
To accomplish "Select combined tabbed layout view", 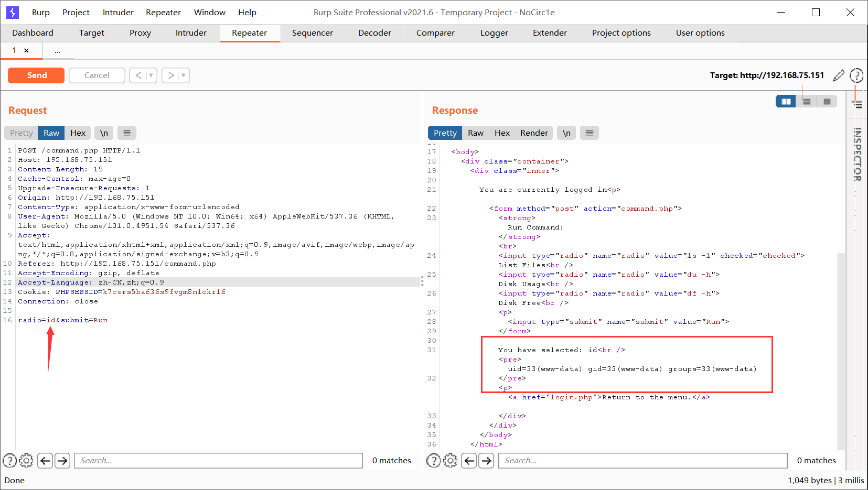I will point(827,101).
